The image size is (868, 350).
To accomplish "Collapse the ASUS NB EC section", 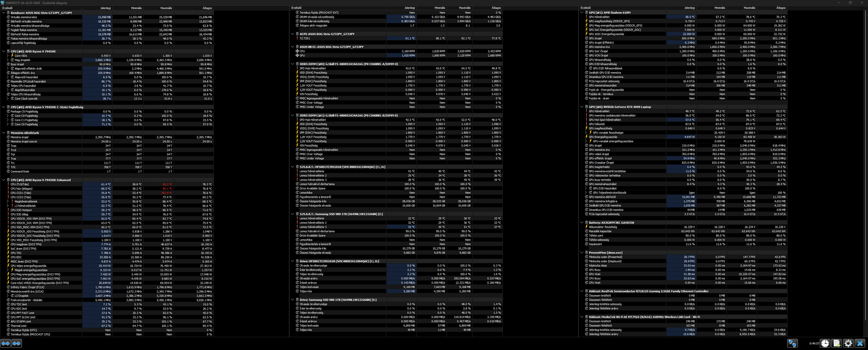I will coord(293,47).
